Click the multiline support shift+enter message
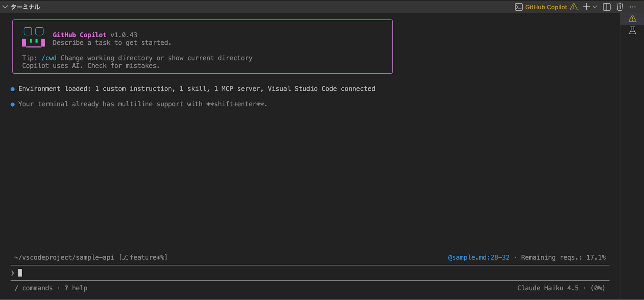Image resolution: width=644 pixels, height=300 pixels. (x=143, y=104)
